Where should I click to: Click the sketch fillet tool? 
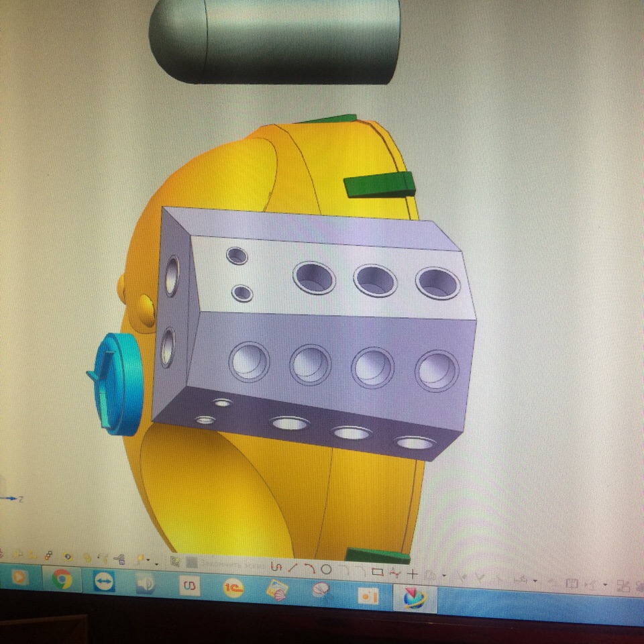point(343,570)
